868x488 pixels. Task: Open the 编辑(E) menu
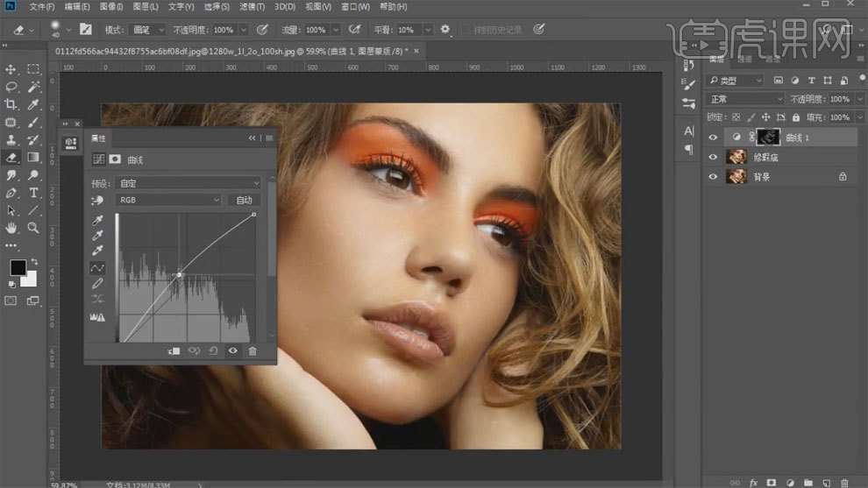click(x=77, y=7)
